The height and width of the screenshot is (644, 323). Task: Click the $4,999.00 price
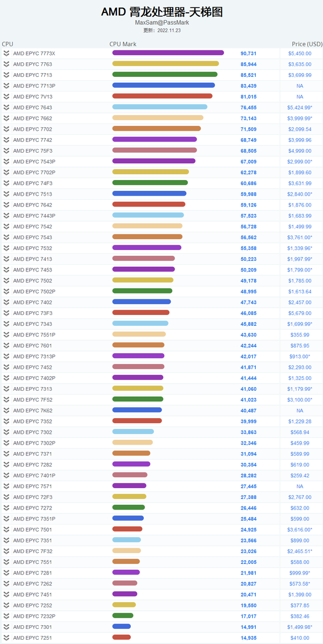(299, 151)
